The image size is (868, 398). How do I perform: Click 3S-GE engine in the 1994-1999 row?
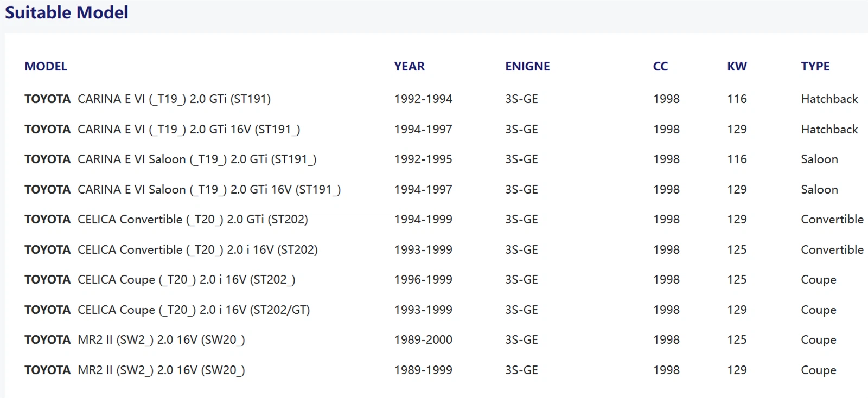tap(521, 220)
